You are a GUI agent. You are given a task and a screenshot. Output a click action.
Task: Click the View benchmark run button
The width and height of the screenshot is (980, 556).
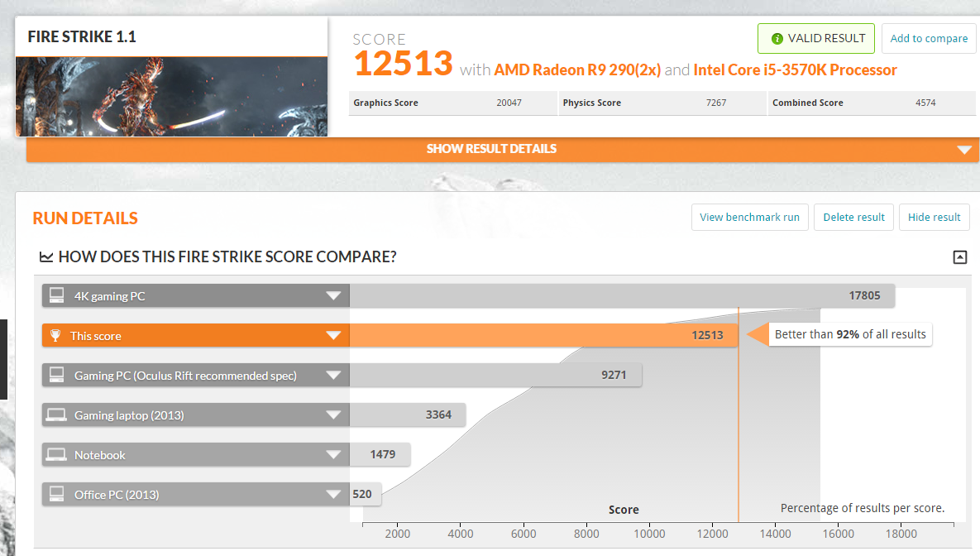click(749, 217)
